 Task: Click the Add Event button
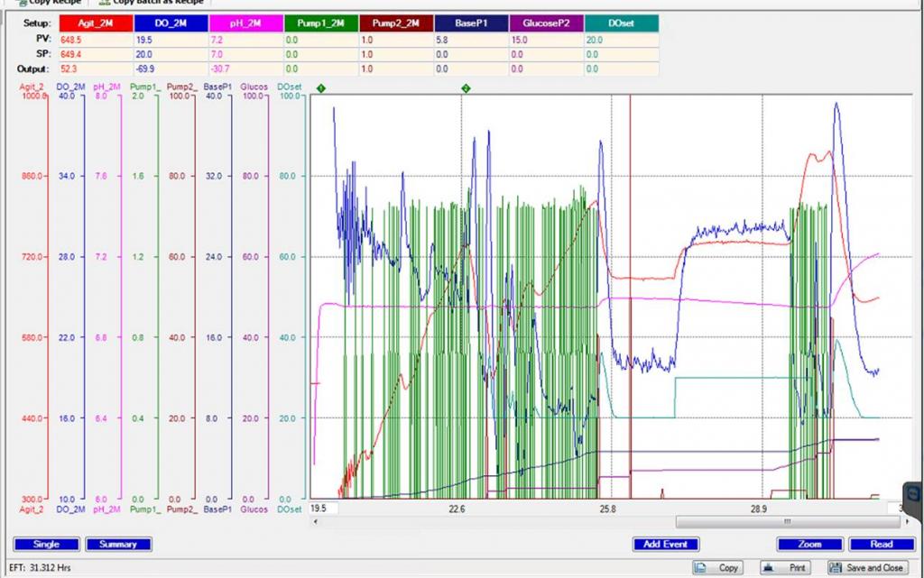[666, 544]
